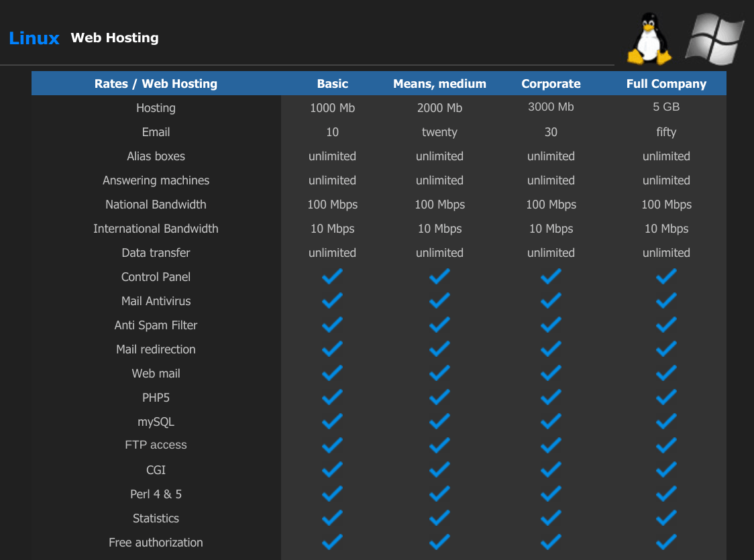Click Control Panel checkmark under Full Company
Image resolution: width=754 pixels, height=560 pixels.
[667, 276]
